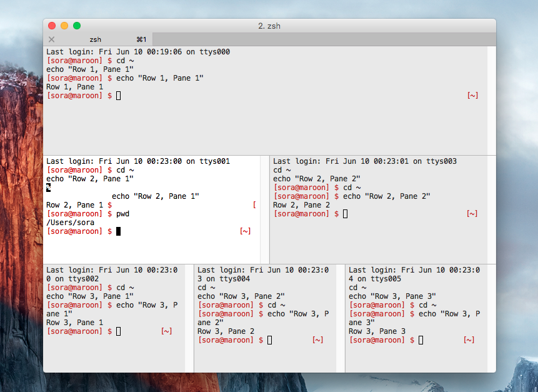
Task: Click the '4 on ttys005' line
Action: (x=375, y=279)
